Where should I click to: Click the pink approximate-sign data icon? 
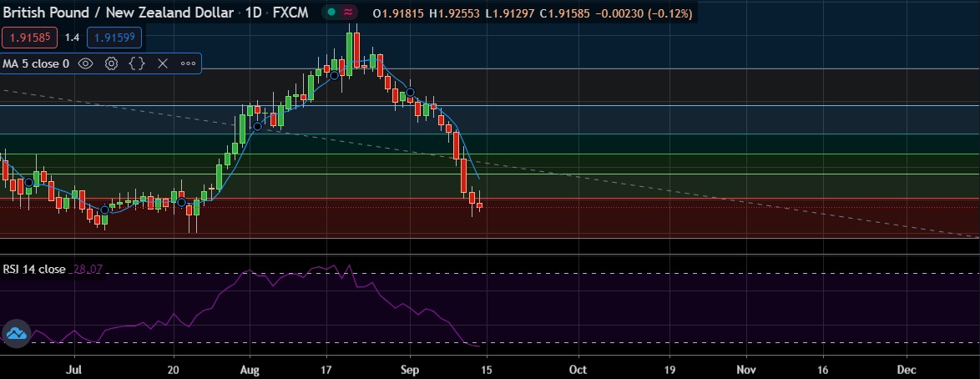coord(348,13)
